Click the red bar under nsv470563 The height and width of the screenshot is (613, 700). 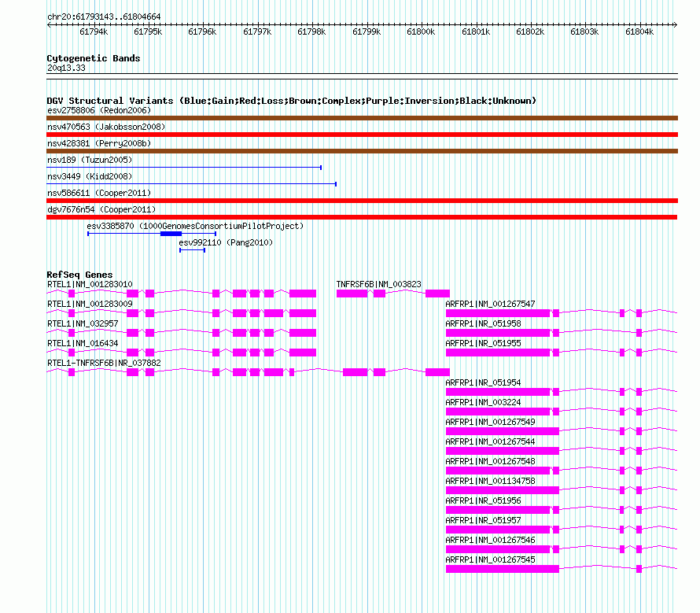pos(362,135)
